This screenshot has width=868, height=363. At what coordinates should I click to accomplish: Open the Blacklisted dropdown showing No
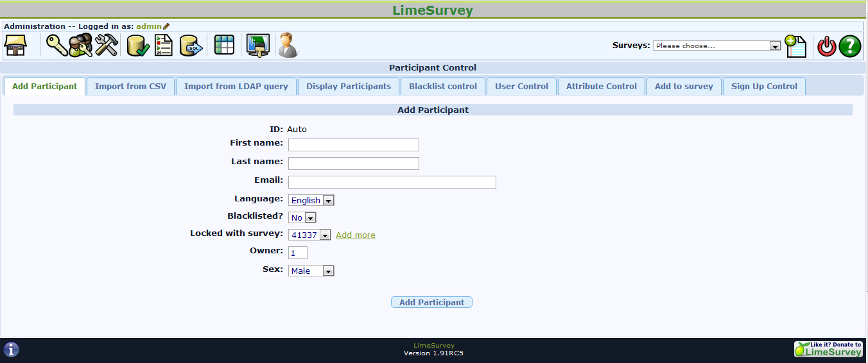click(x=302, y=217)
